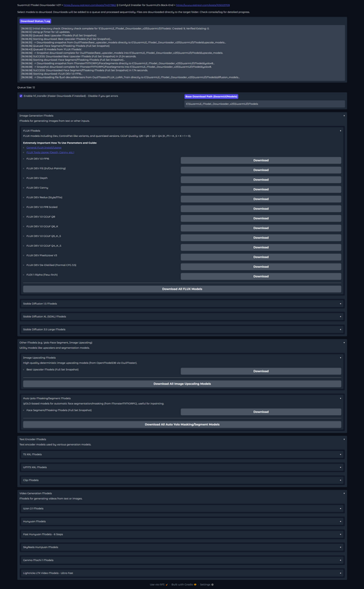Click Download All FLUX Models button
364x589 pixels.
(x=182, y=289)
